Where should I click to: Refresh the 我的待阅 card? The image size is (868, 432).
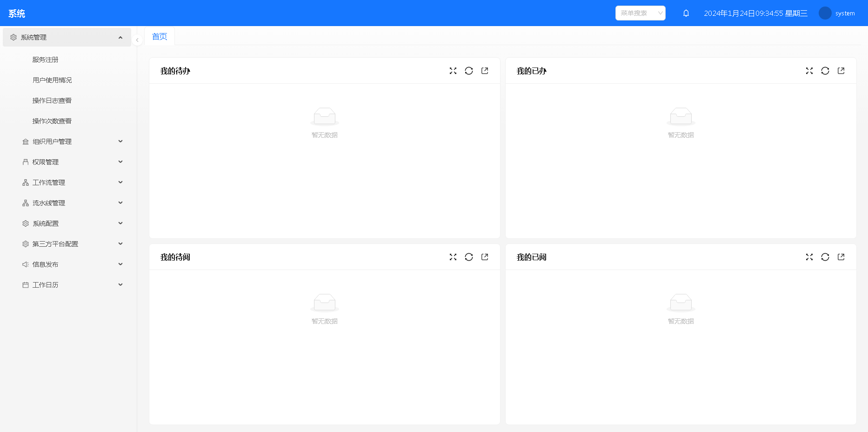point(469,257)
